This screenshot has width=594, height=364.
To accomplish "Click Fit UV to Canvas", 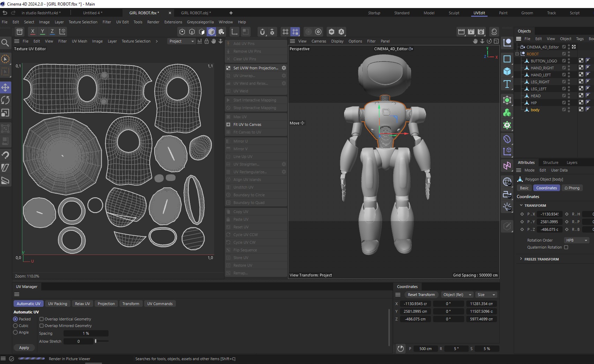I will tap(257, 124).
